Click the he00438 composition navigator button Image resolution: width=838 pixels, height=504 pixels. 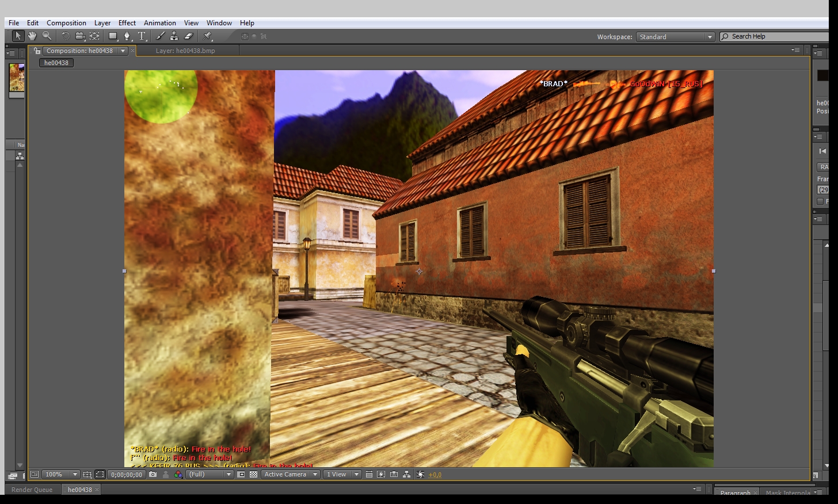click(x=56, y=63)
